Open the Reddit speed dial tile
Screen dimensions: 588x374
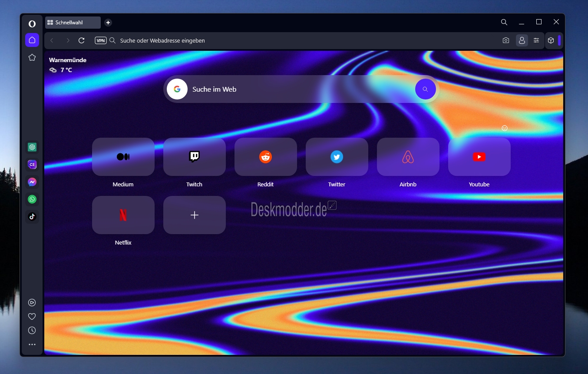point(266,157)
